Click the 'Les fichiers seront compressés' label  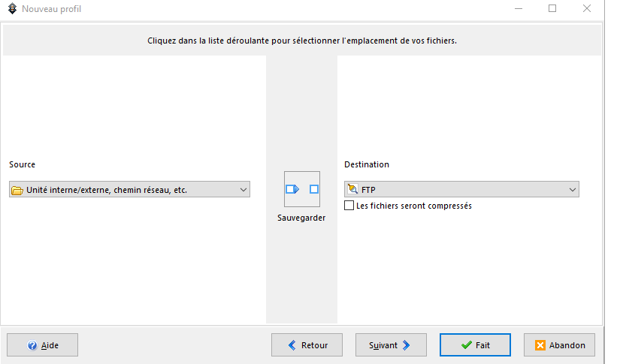[x=414, y=206]
